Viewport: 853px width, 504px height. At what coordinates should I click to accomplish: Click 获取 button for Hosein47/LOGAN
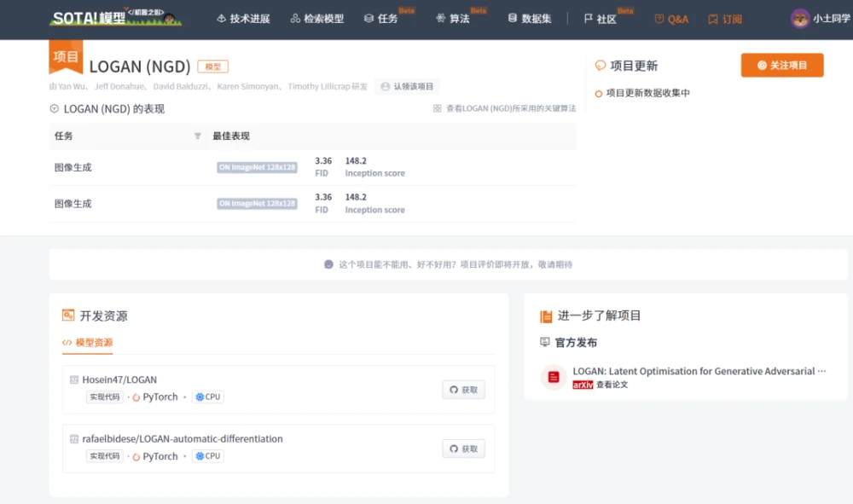(x=463, y=390)
